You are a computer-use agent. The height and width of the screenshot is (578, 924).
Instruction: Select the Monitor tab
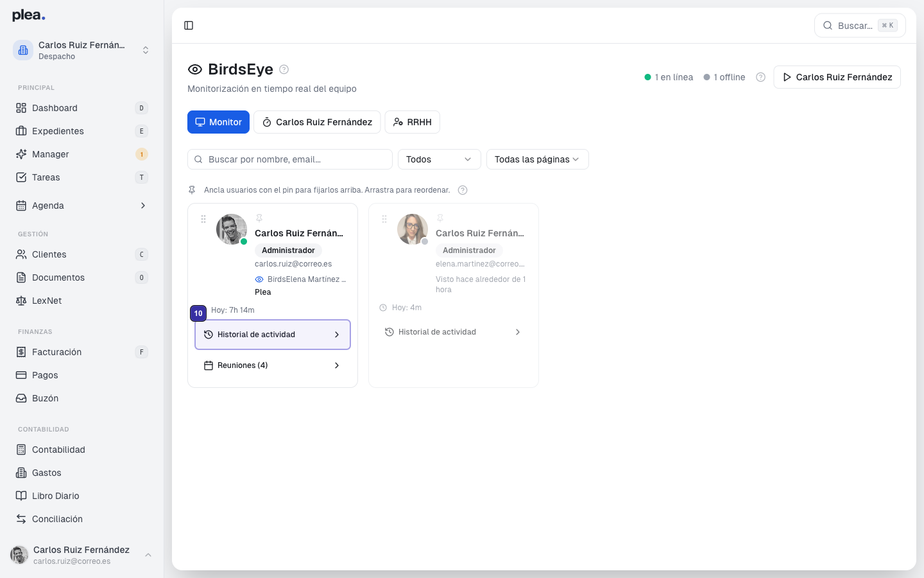click(218, 122)
